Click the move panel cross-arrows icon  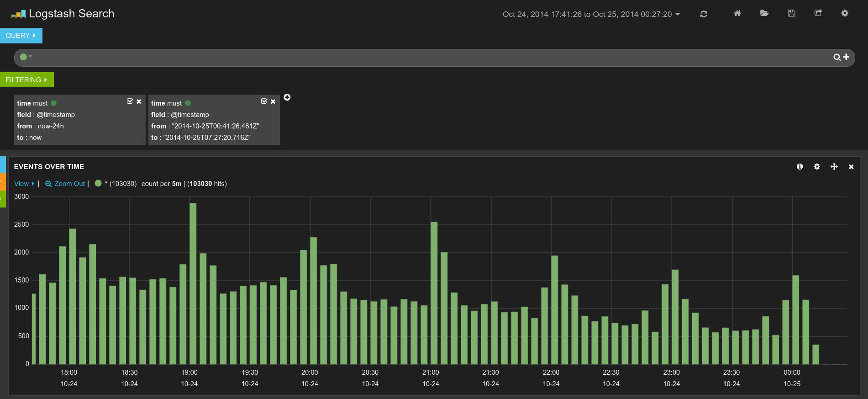point(834,167)
